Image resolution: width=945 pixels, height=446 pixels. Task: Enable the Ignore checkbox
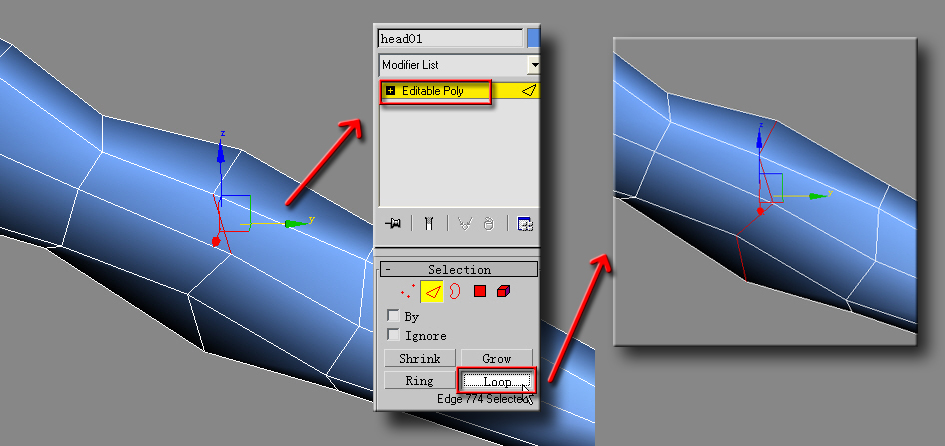coord(393,335)
